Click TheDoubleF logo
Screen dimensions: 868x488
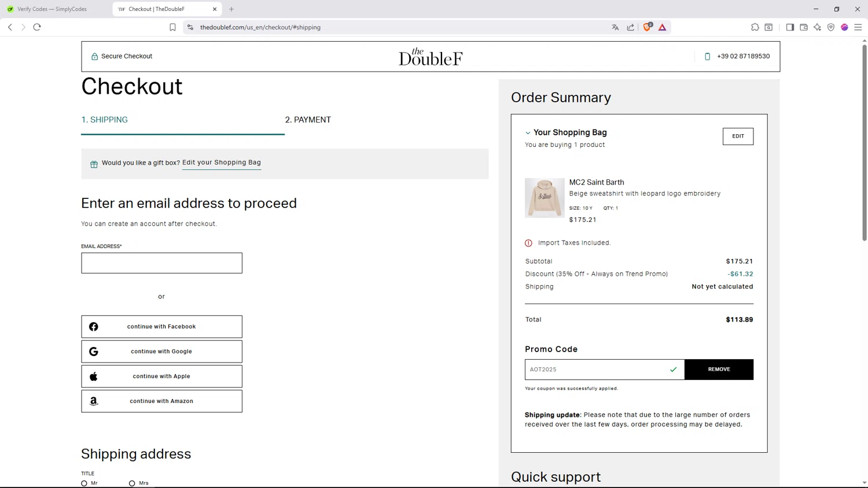pos(431,57)
